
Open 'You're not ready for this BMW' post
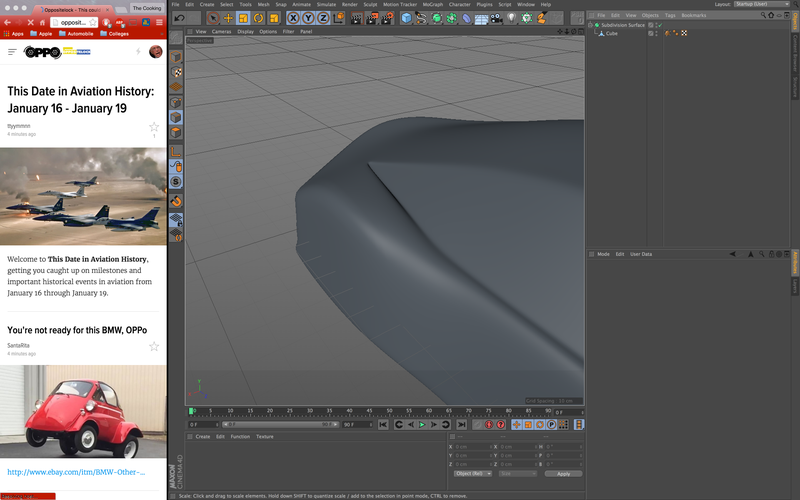point(77,330)
